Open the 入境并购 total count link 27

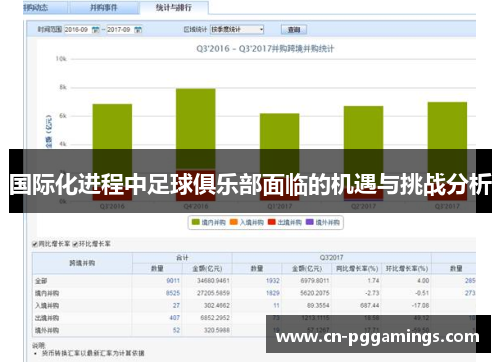[x=176, y=305]
